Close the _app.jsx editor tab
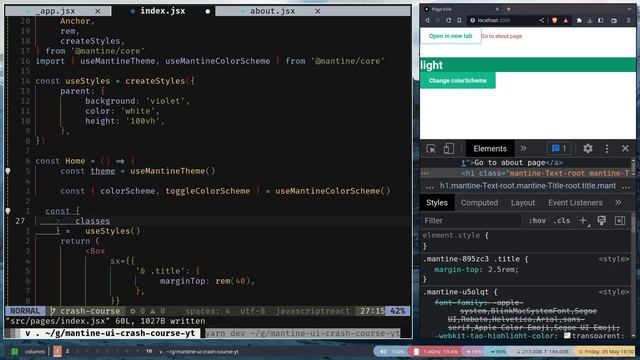Screen dimensions: 640x360 pos(98,11)
